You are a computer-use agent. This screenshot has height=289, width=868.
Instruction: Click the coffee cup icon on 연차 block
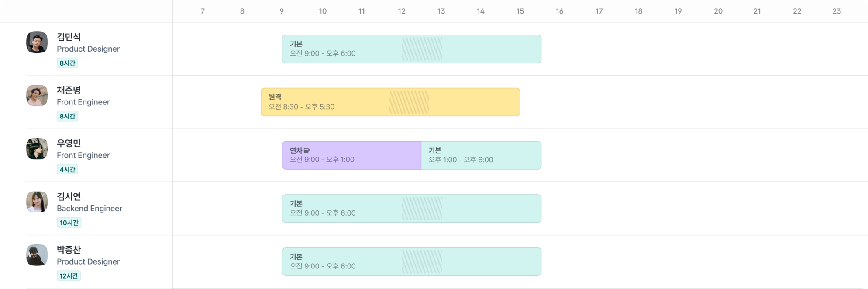click(307, 150)
